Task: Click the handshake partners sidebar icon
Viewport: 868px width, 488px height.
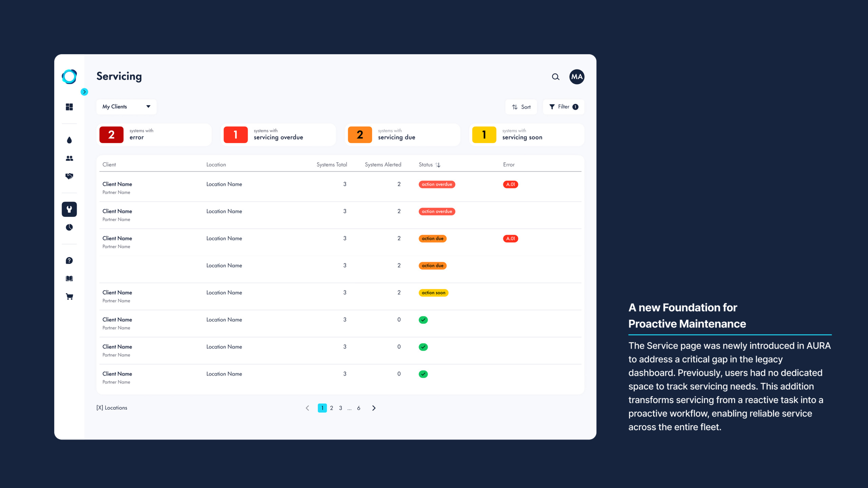Action: click(x=69, y=176)
